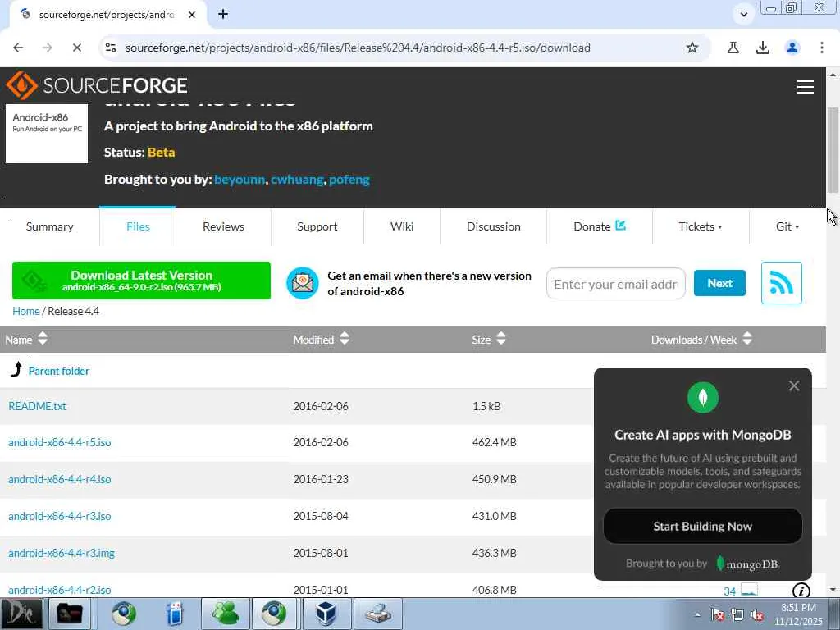This screenshot has width=840, height=630.
Task: Stop loading the page
Action: coord(76,48)
